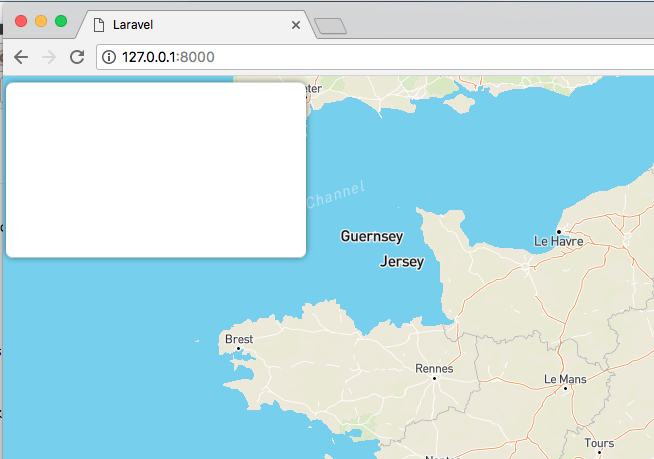Click the Jersey label on the map

pos(402,262)
